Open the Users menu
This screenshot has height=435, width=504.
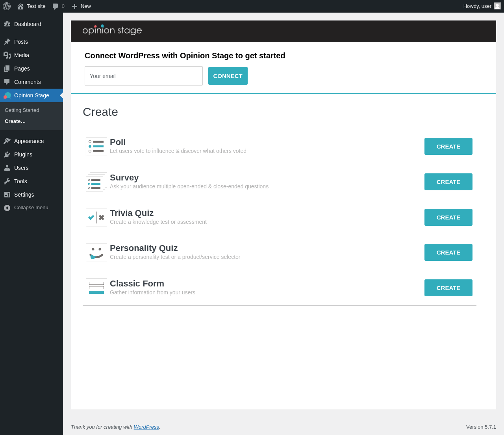31,168
